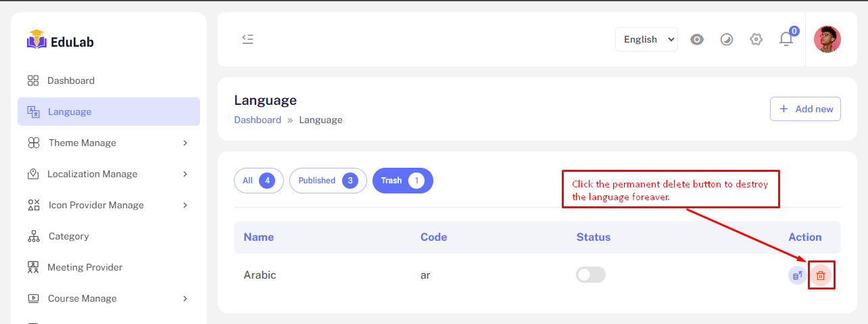Expand the Course Manage submenu
Viewport: 868px width, 324px height.
coord(108,298)
